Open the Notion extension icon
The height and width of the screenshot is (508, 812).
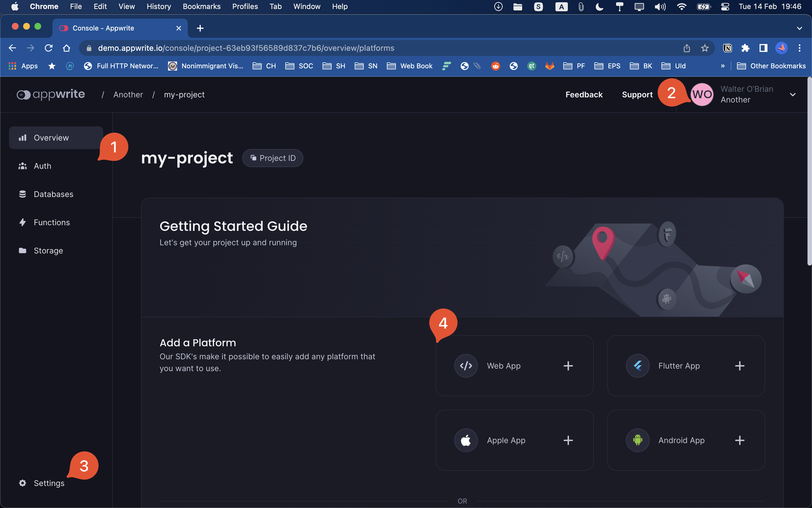coord(727,48)
